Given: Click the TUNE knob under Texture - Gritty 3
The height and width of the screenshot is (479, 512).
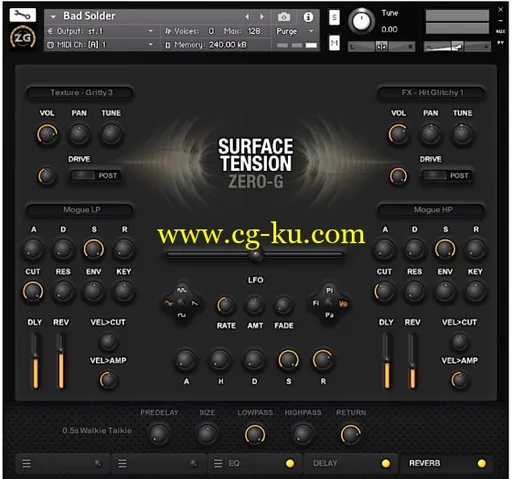Looking at the screenshot, I should 111,134.
